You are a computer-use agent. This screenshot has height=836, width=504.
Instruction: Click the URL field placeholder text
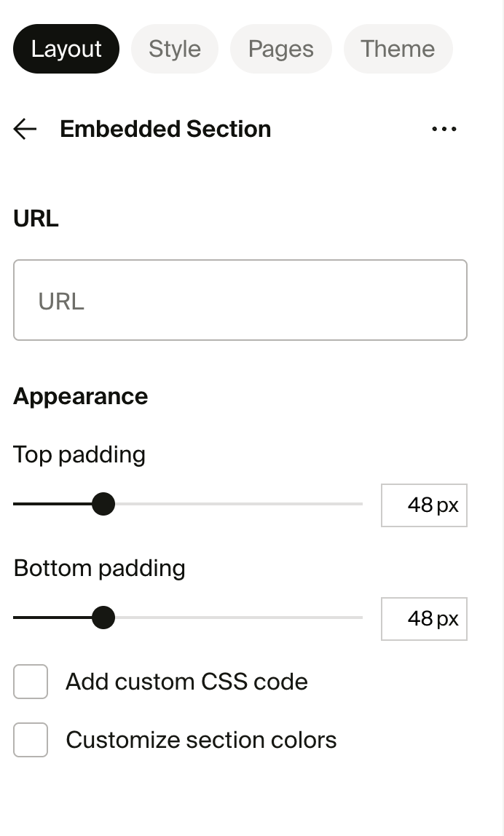pyautogui.click(x=61, y=301)
